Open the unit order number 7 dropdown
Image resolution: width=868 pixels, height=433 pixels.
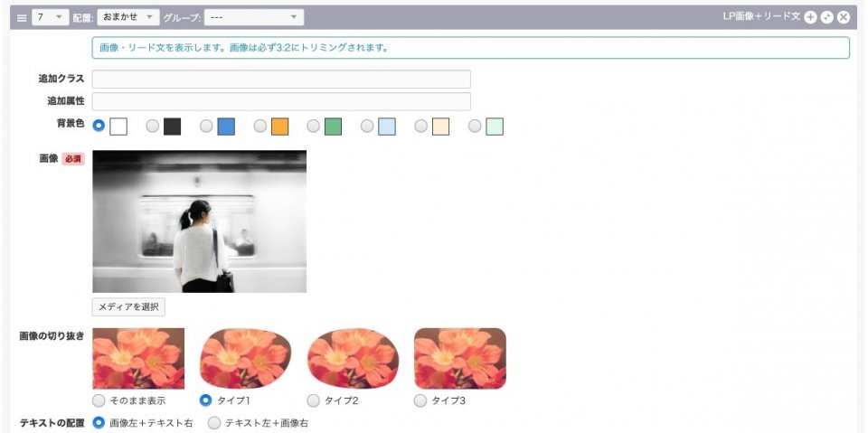(x=50, y=17)
